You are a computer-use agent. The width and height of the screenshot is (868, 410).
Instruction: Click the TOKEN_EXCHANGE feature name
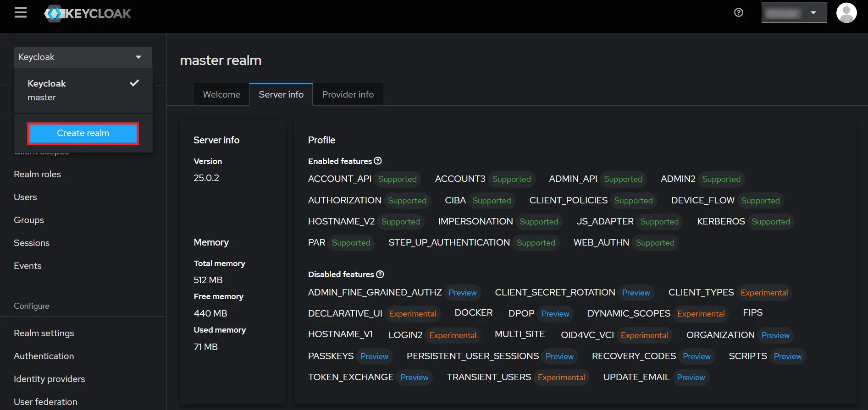click(x=351, y=377)
